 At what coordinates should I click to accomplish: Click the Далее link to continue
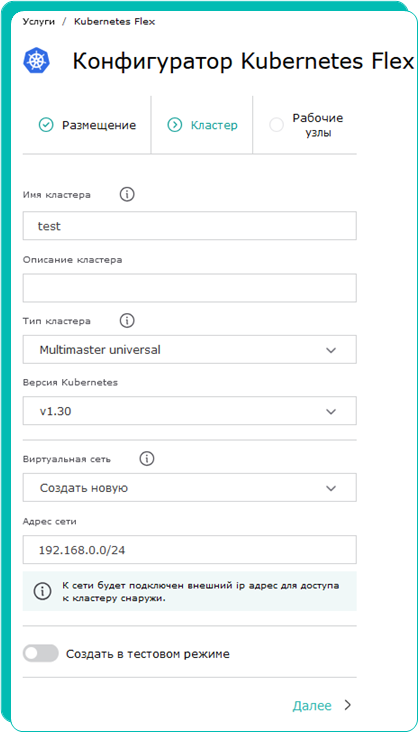[312, 705]
